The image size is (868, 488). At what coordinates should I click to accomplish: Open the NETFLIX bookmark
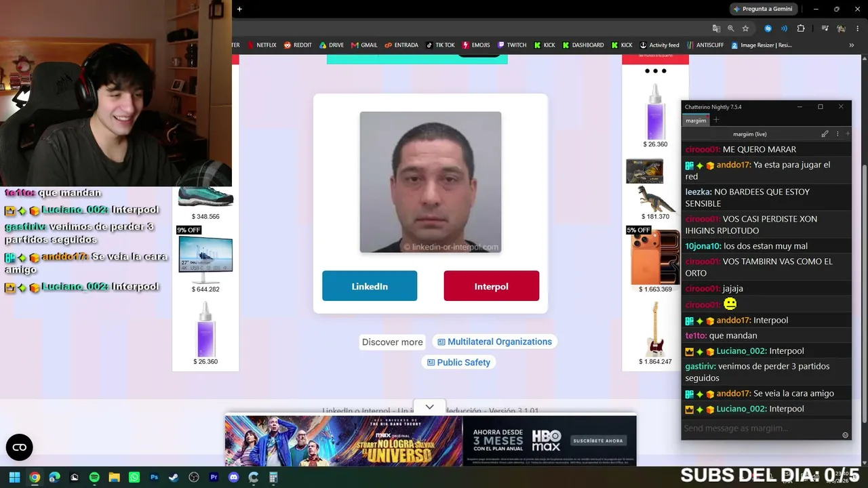pyautogui.click(x=262, y=45)
